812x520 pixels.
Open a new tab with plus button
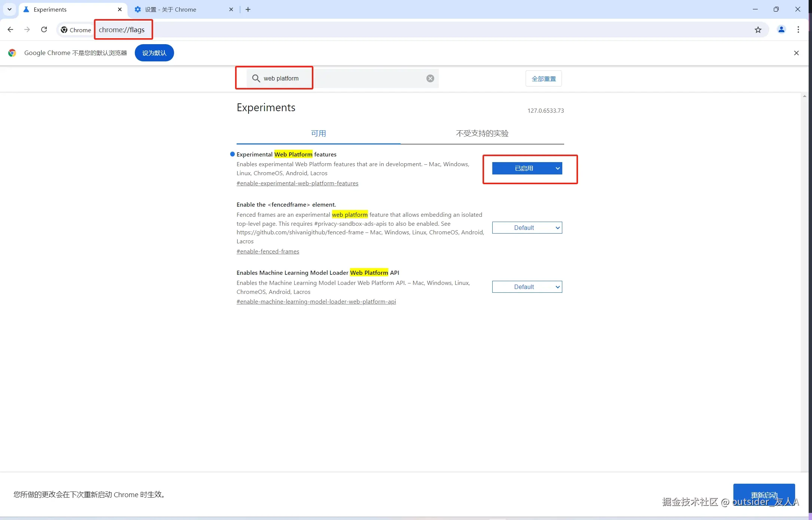248,9
